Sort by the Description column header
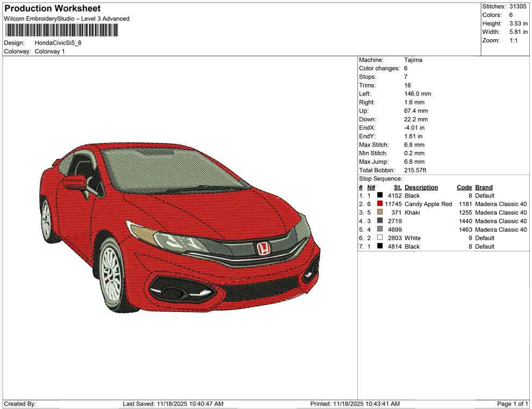The height and width of the screenshot is (409, 532). pyautogui.click(x=421, y=187)
